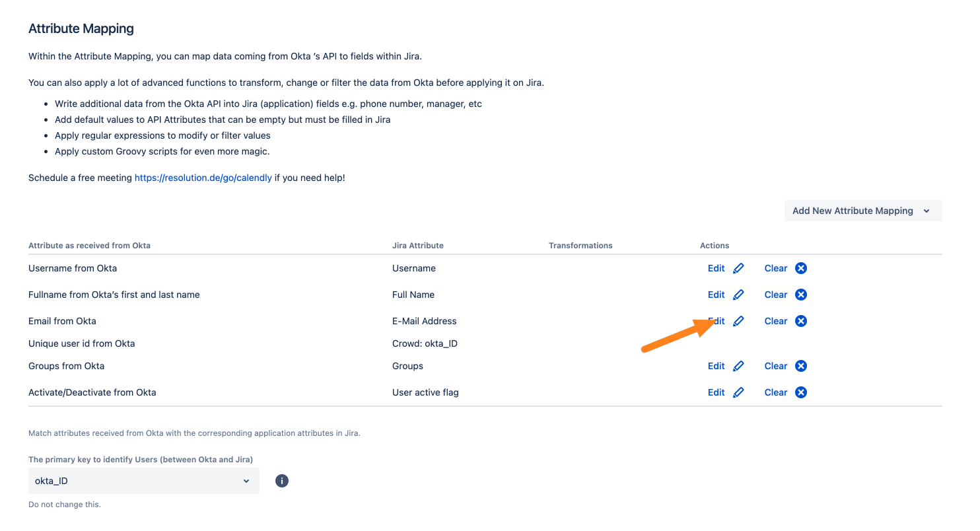This screenshot has height=531, width=980.
Task: Click the pencil icon in the E-Mail Address row
Action: pos(738,321)
